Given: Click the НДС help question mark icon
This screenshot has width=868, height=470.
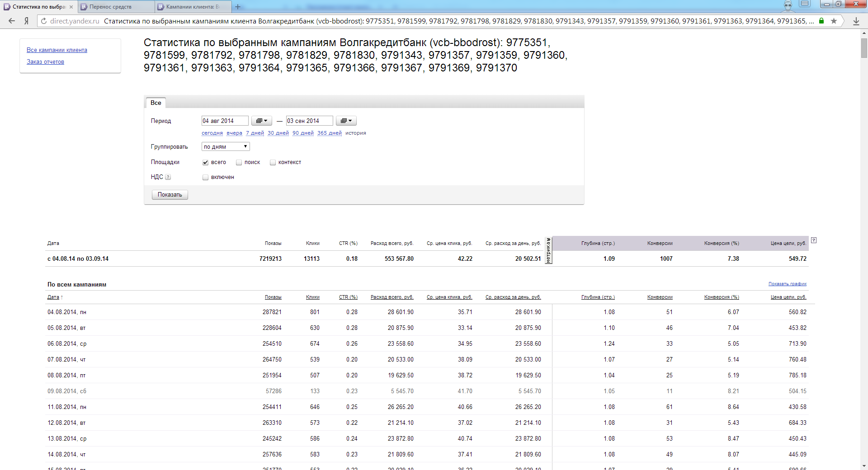Looking at the screenshot, I should point(168,177).
